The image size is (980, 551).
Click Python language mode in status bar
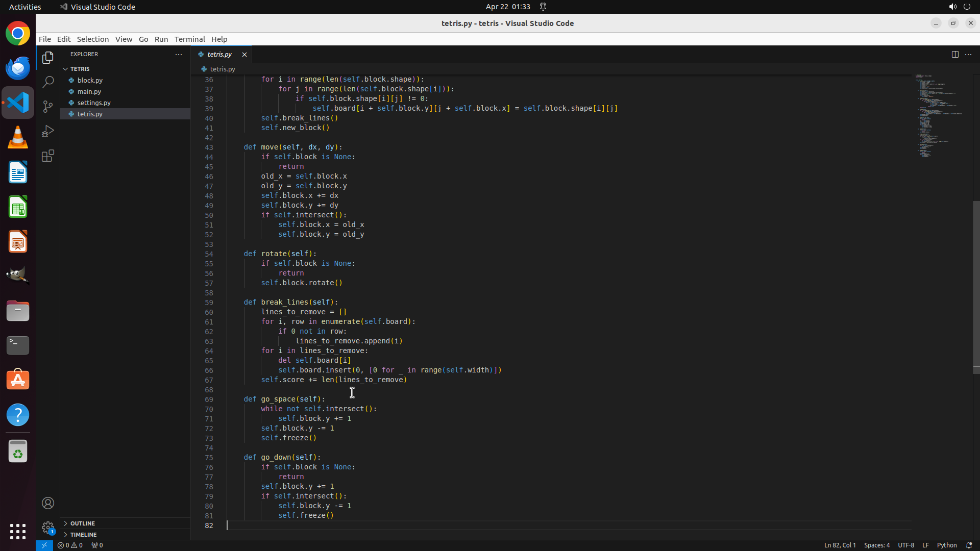pos(947,545)
